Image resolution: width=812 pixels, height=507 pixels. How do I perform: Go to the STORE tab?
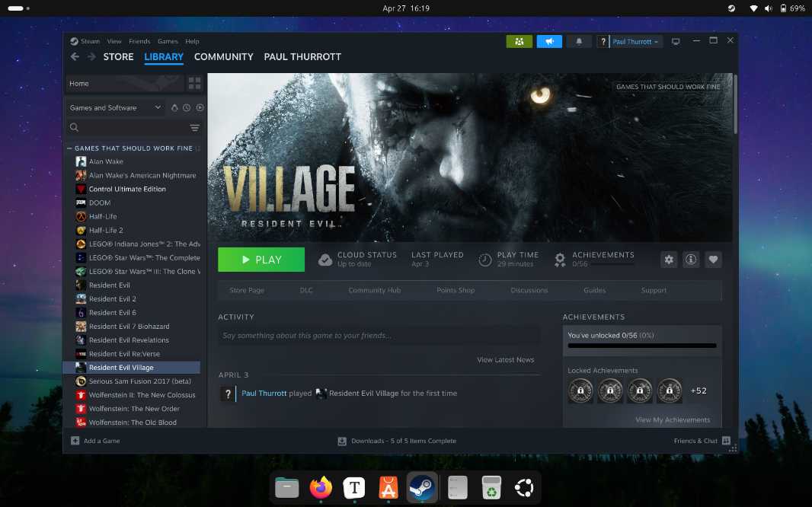(118, 57)
